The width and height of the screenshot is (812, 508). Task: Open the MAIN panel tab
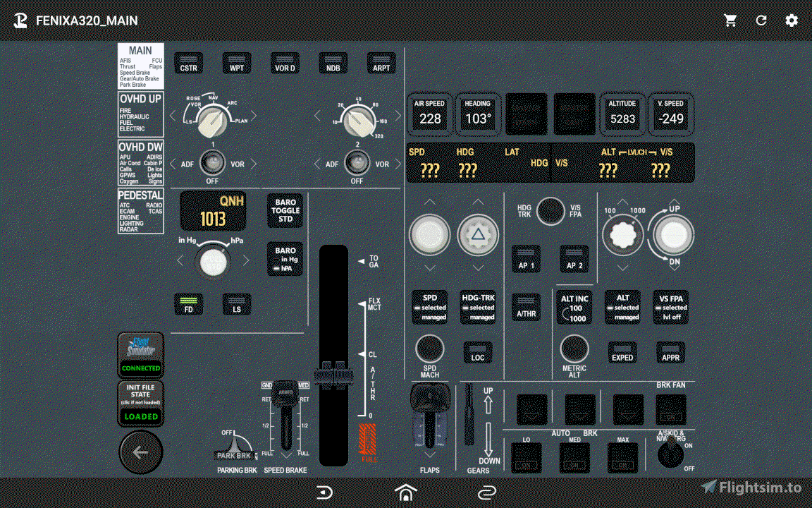[x=141, y=66]
